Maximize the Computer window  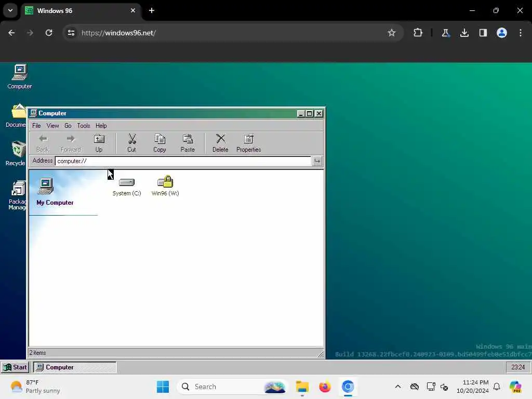pyautogui.click(x=310, y=113)
